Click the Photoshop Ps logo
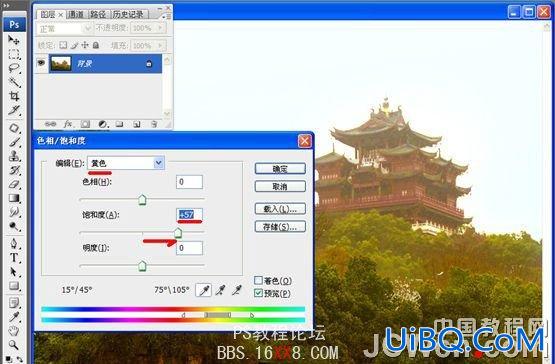555x364 pixels. [x=15, y=24]
